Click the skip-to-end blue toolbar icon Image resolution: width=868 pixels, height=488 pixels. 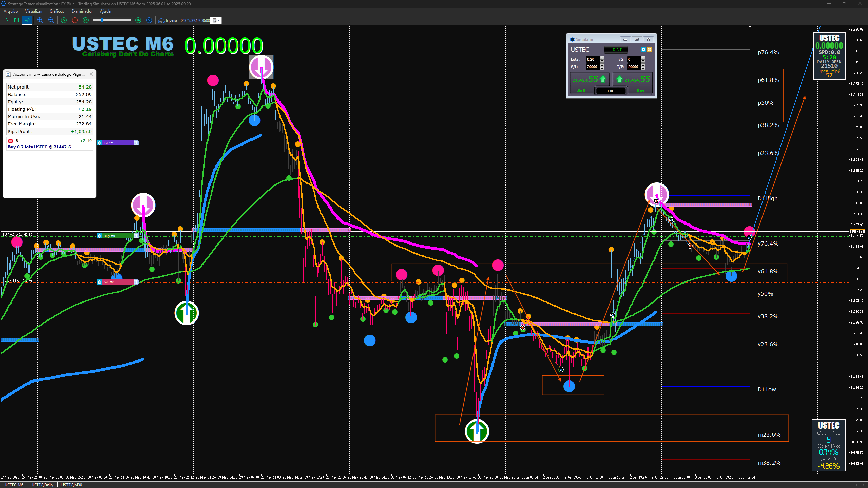tap(149, 20)
